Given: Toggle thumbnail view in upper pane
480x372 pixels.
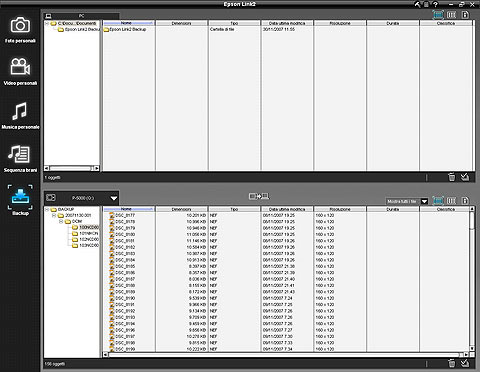Looking at the screenshot, I should click(x=438, y=15).
